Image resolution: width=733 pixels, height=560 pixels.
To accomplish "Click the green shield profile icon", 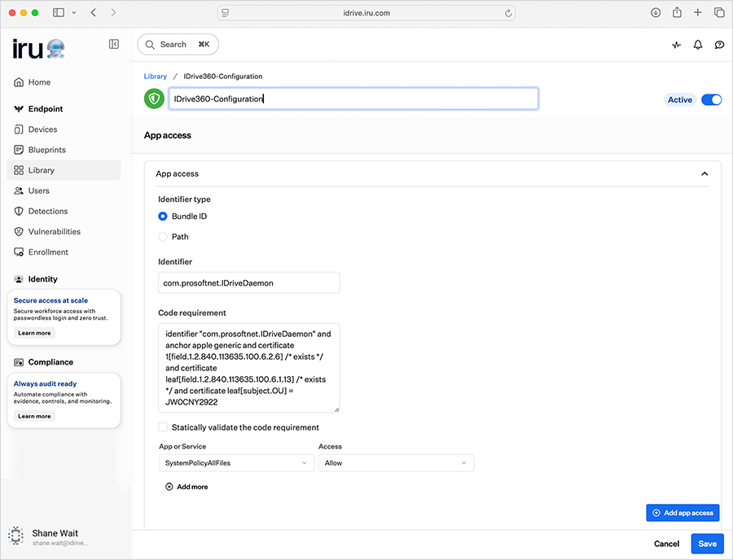I will 154,98.
